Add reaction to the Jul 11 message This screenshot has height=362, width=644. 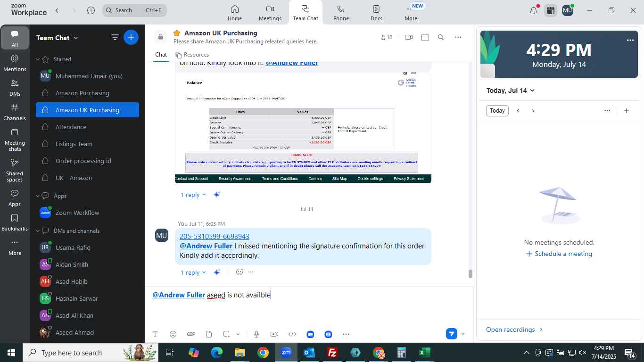(239, 272)
